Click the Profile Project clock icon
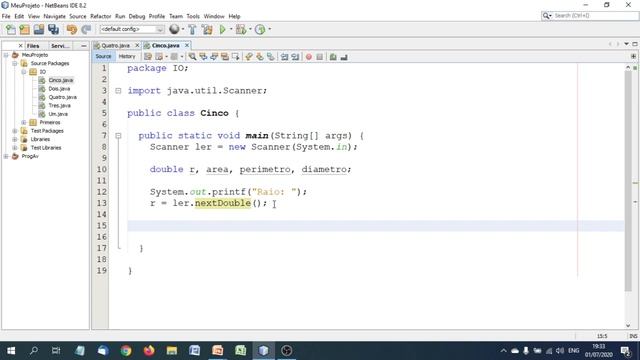This screenshot has width=640, height=360. [x=260, y=29]
